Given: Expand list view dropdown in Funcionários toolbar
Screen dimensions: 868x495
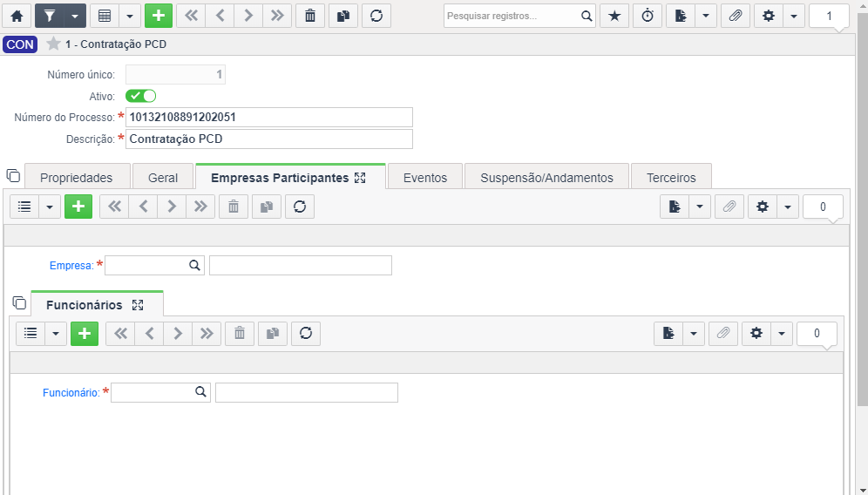Looking at the screenshot, I should click(56, 333).
